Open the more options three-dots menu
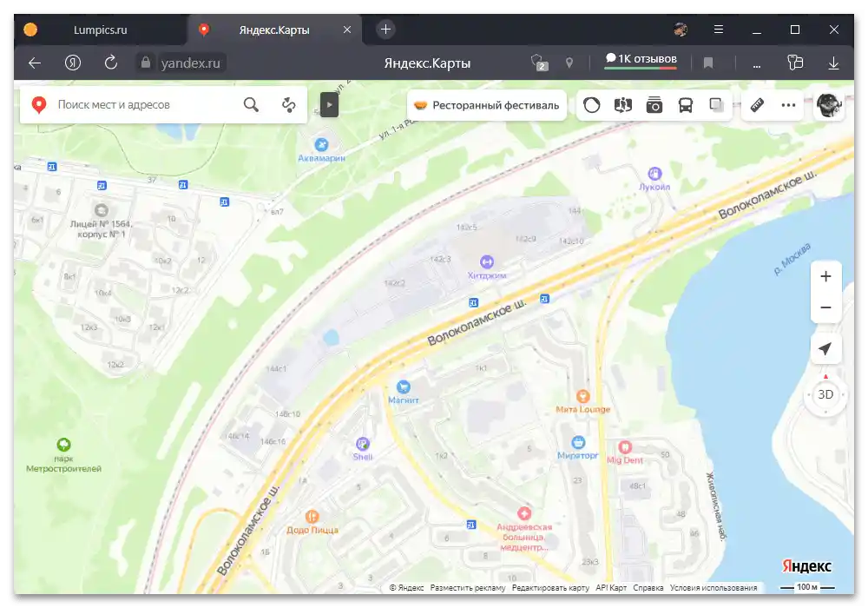The height and width of the screenshot is (608, 868). point(788,105)
